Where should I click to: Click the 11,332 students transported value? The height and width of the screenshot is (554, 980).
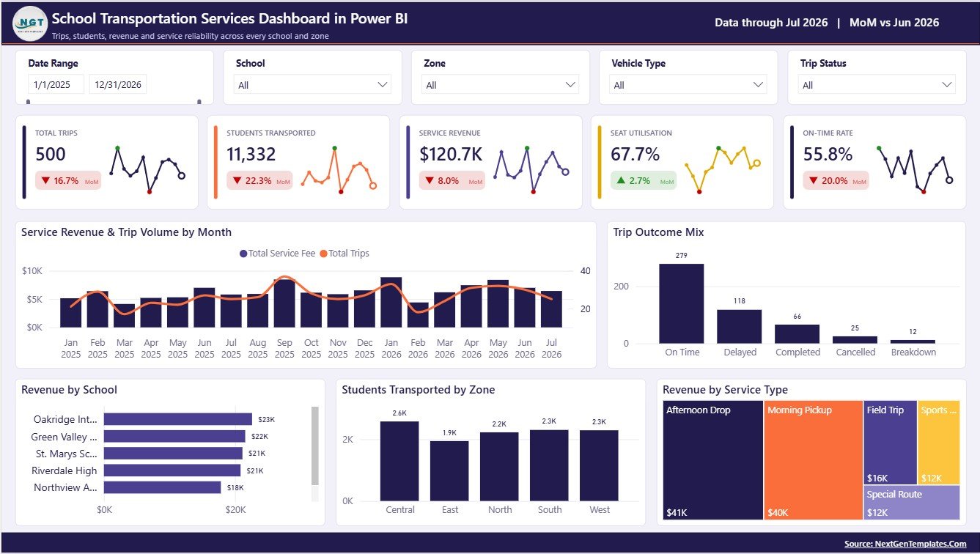(x=251, y=155)
